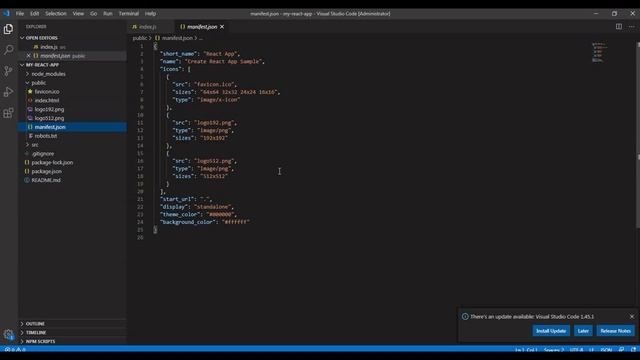Open the Terminal menu
Screen dimensions: 640x360
click(x=129, y=13)
